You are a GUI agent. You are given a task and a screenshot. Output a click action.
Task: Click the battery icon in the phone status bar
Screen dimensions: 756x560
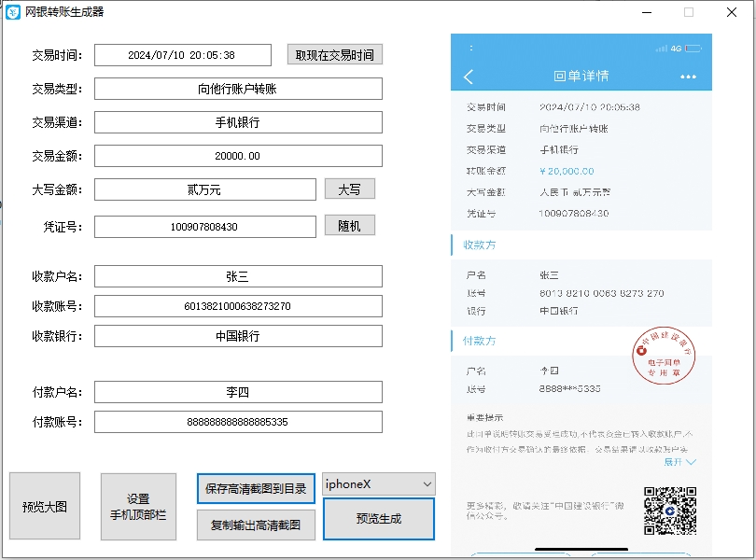pos(694,49)
